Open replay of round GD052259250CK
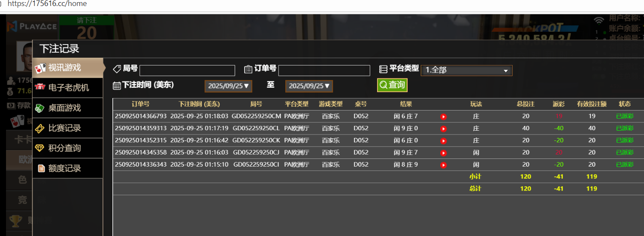The image size is (644, 236). tap(443, 140)
